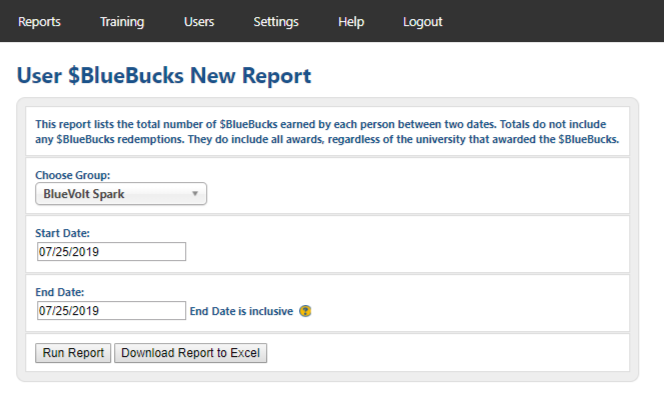Click the 'Choose Group:' label

click(72, 175)
